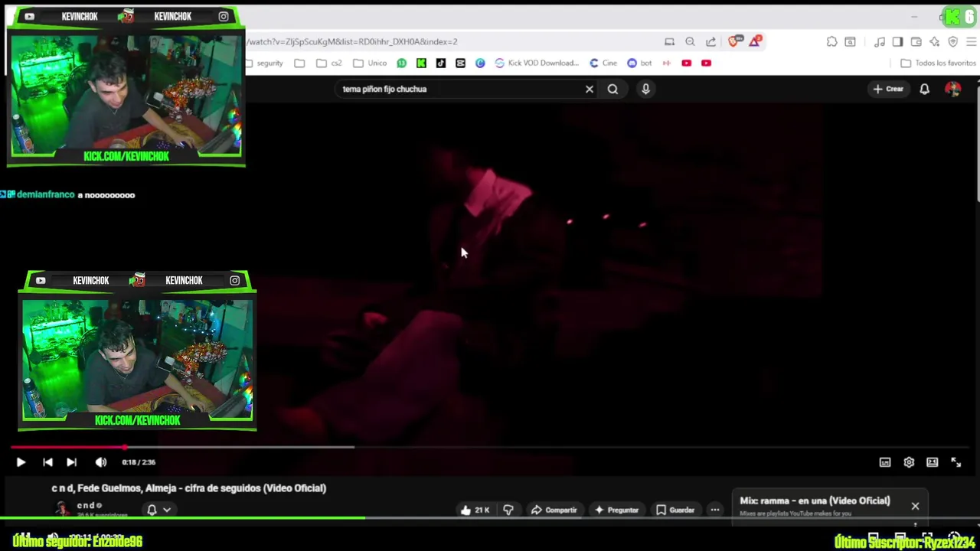Open the Crear button
This screenshot has height=551, width=980.
pos(888,90)
